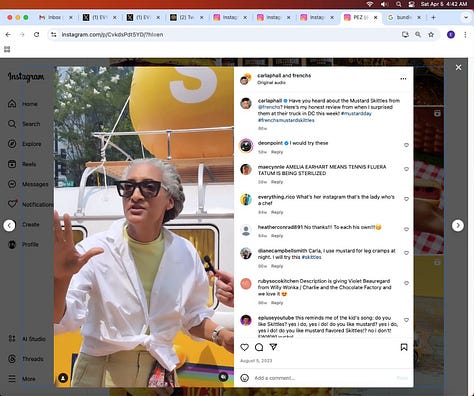Click the address bar URL
The width and height of the screenshot is (474, 396).
point(112,35)
